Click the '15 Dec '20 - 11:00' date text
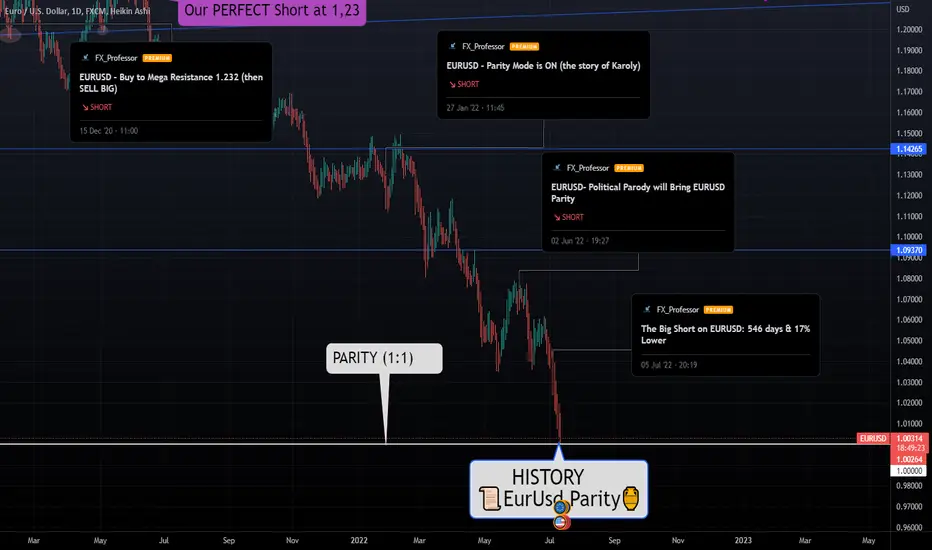932x550 pixels. tap(109, 131)
